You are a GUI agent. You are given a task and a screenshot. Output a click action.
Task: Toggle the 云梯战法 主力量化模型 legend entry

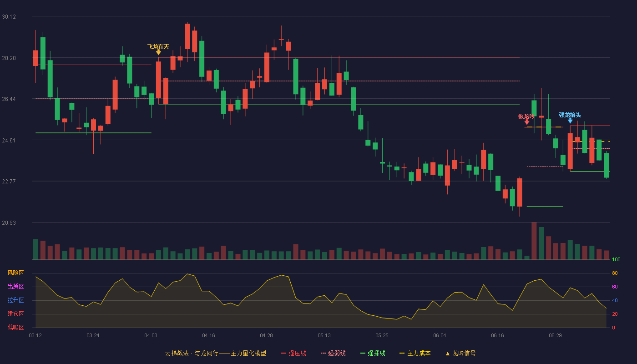coord(215,353)
